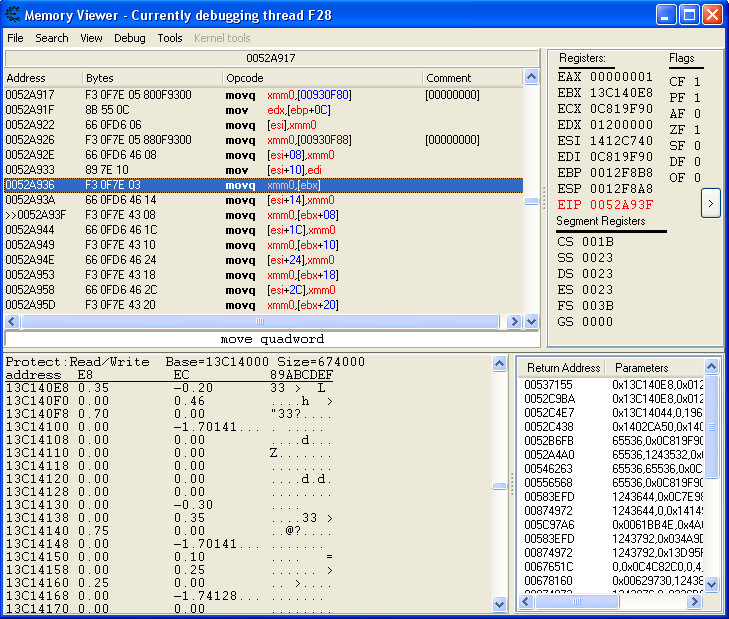Click stack trace horizontal right arrow
Screen dimensions: 729x619
pos(694,601)
